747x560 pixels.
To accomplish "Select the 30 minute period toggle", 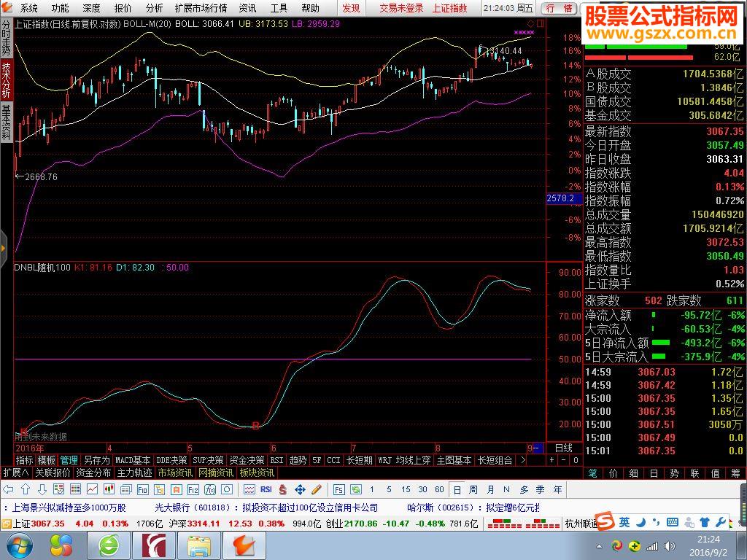I will click(x=422, y=489).
